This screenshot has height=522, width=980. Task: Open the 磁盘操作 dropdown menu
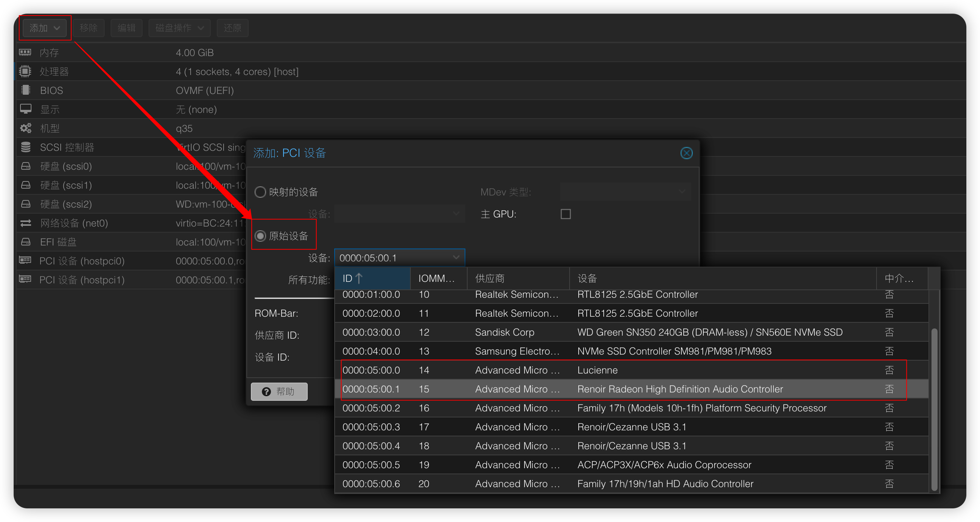(179, 28)
